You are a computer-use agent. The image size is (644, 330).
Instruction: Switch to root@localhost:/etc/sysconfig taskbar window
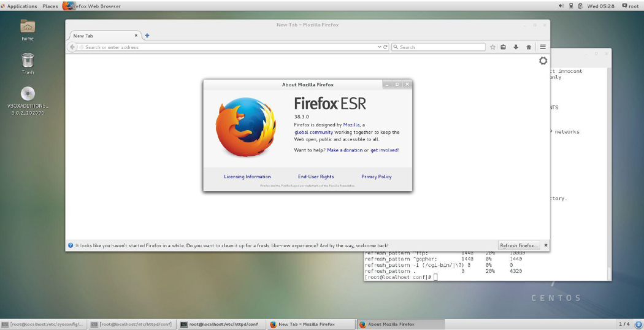click(44, 324)
